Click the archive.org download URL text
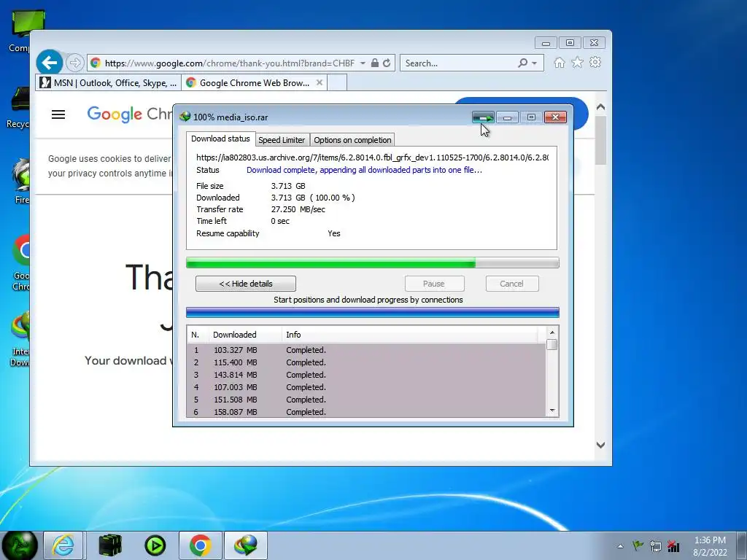This screenshot has width=747, height=560. 372,157
